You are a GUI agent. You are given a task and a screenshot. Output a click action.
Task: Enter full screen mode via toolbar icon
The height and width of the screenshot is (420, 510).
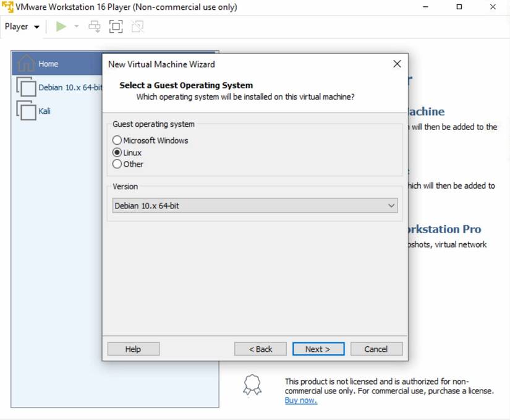click(115, 27)
